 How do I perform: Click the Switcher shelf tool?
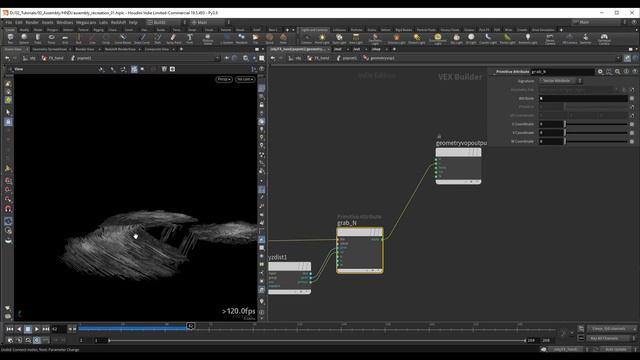(x=586, y=38)
